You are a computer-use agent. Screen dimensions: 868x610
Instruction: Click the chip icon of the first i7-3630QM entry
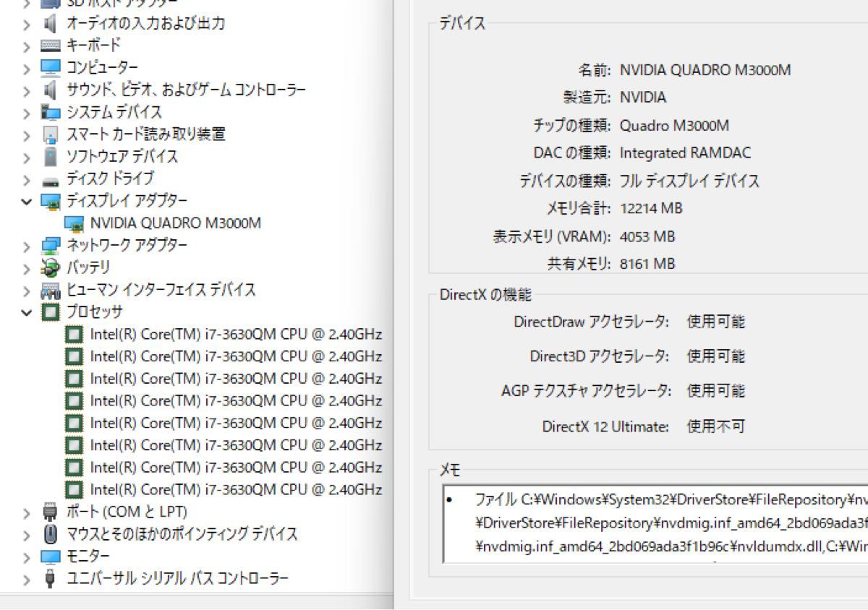(74, 335)
